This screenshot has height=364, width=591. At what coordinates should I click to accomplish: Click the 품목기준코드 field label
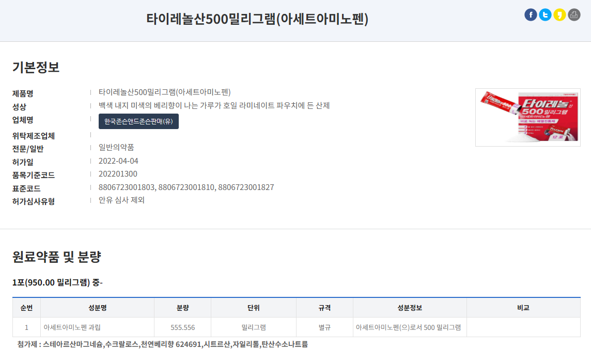[34, 175]
